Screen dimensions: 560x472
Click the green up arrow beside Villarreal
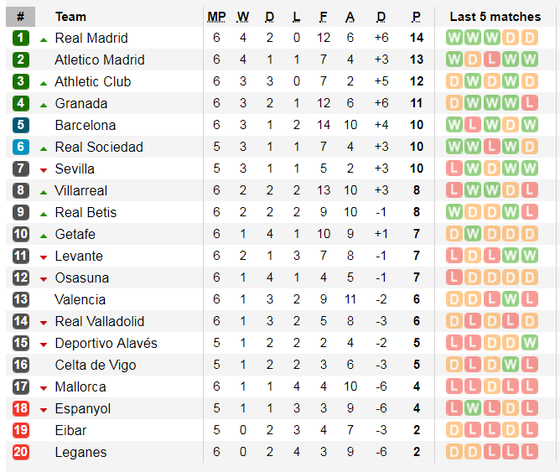coord(44,192)
